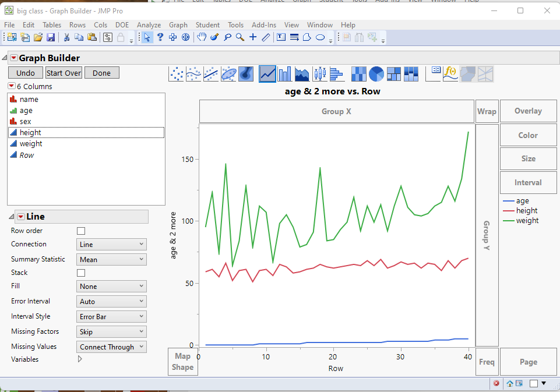Select the Lasso tool
The height and width of the screenshot is (392, 560).
(227, 37)
